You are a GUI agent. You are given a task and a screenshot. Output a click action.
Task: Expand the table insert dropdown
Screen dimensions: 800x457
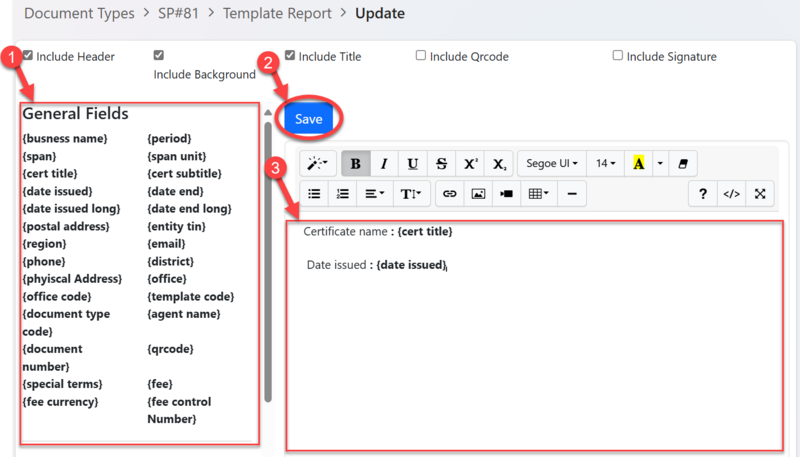[538, 194]
